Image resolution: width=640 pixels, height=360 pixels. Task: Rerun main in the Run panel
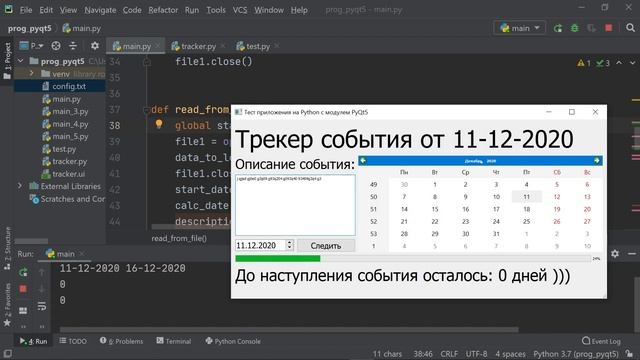tap(23, 272)
